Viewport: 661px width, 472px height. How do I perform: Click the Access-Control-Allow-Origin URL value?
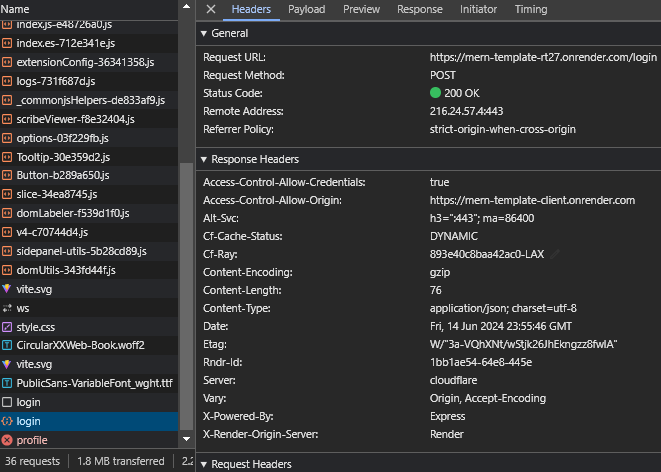click(x=532, y=200)
